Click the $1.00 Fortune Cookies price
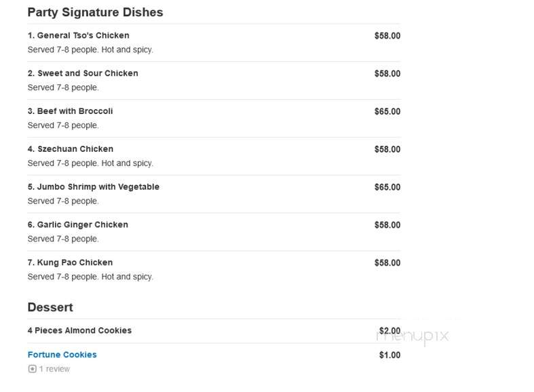The width and height of the screenshot is (534, 392). coord(389,355)
